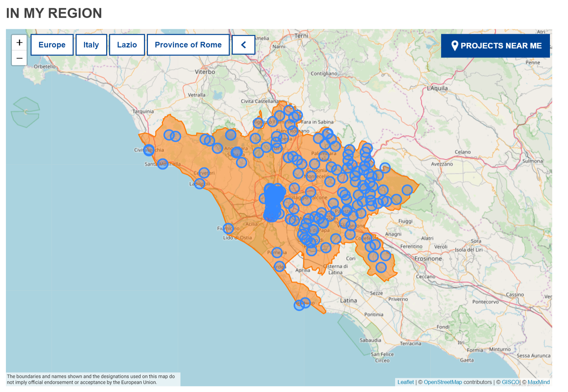Screen dimensions: 568x392
Task: Follow the GISCO attribution link
Action: pos(510,382)
